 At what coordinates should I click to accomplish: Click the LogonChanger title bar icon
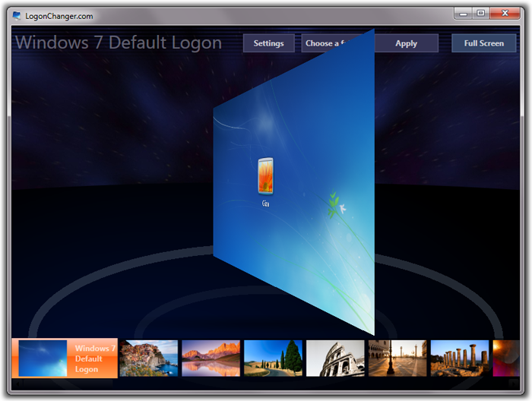click(x=17, y=16)
